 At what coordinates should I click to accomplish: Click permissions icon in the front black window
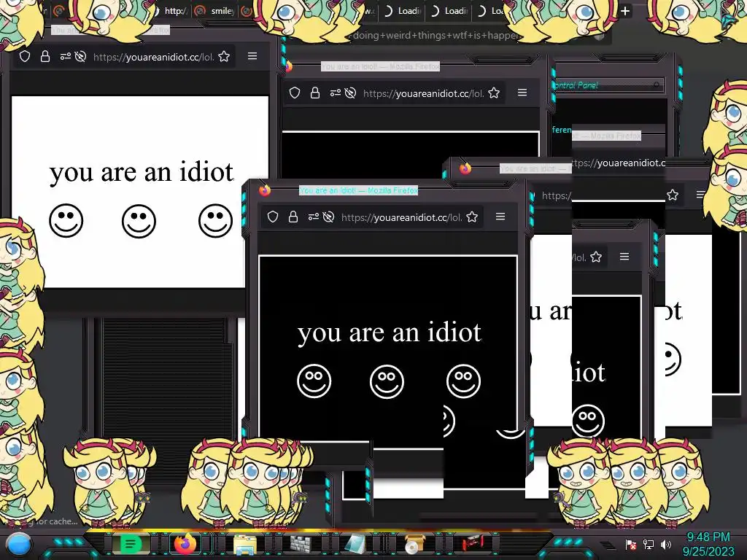(x=314, y=217)
